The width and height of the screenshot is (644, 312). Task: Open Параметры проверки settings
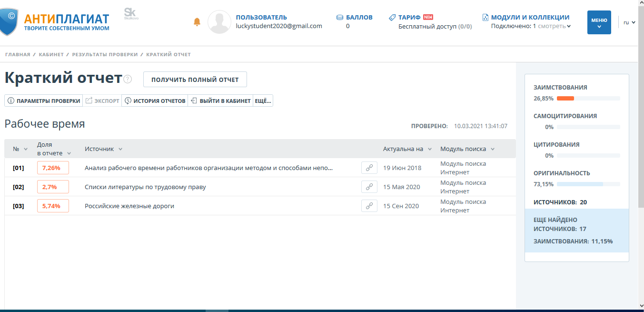[x=44, y=101]
